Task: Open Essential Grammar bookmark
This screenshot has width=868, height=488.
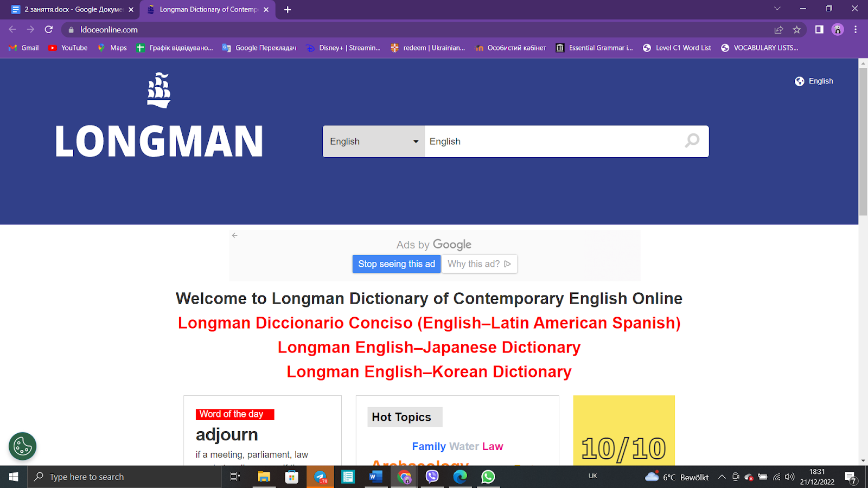Action: pyautogui.click(x=595, y=48)
